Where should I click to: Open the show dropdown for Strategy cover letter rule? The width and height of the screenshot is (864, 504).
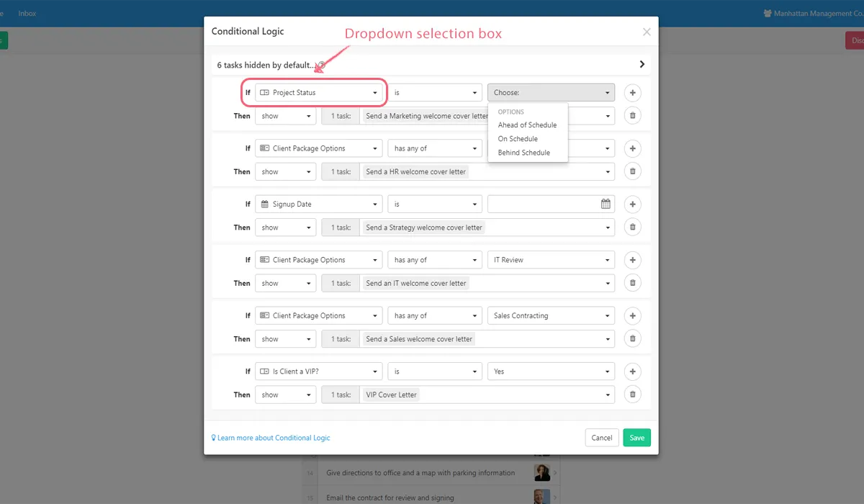[285, 228]
